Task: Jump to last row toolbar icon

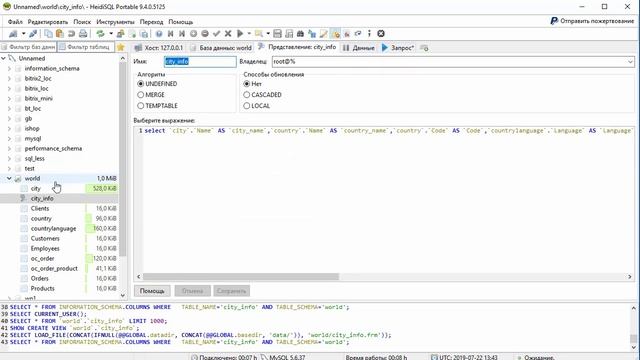Action: point(182,33)
